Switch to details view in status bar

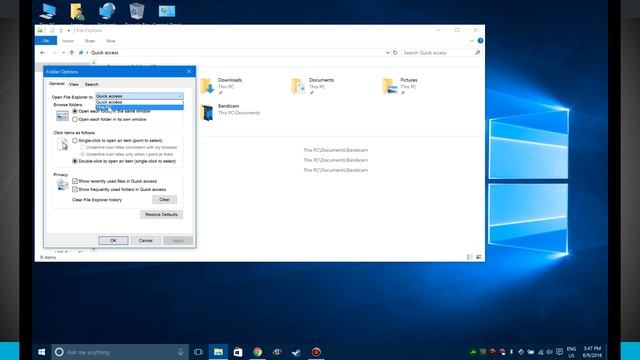[470, 257]
